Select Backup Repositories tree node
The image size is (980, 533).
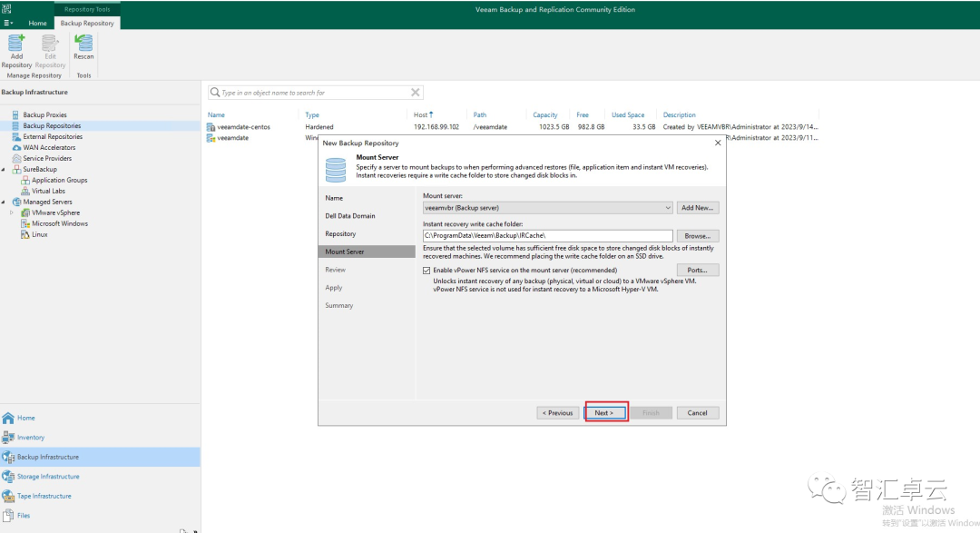52,125
